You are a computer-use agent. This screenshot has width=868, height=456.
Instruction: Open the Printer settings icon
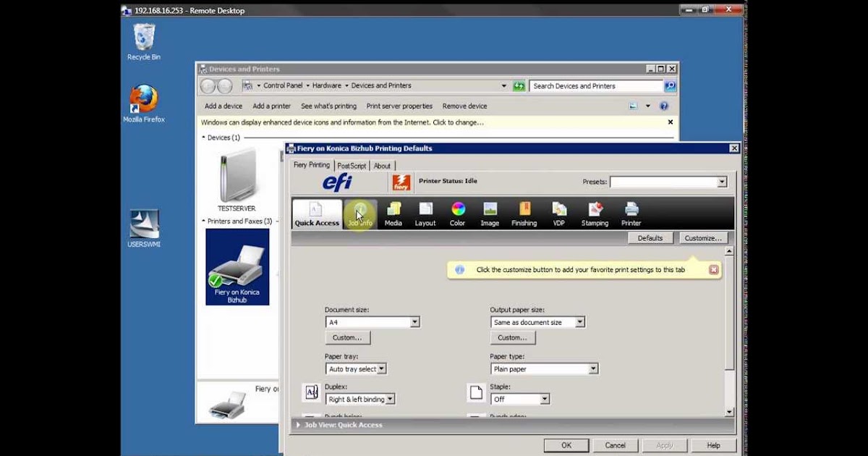pyautogui.click(x=631, y=214)
